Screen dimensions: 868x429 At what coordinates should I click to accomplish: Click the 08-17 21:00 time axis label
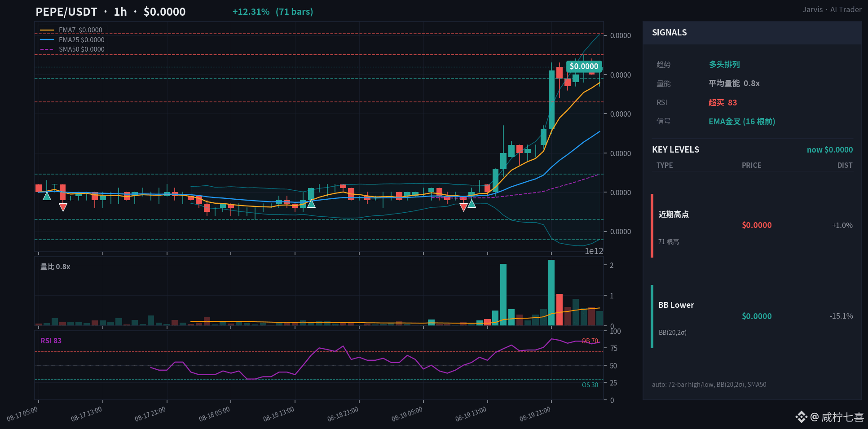150,414
